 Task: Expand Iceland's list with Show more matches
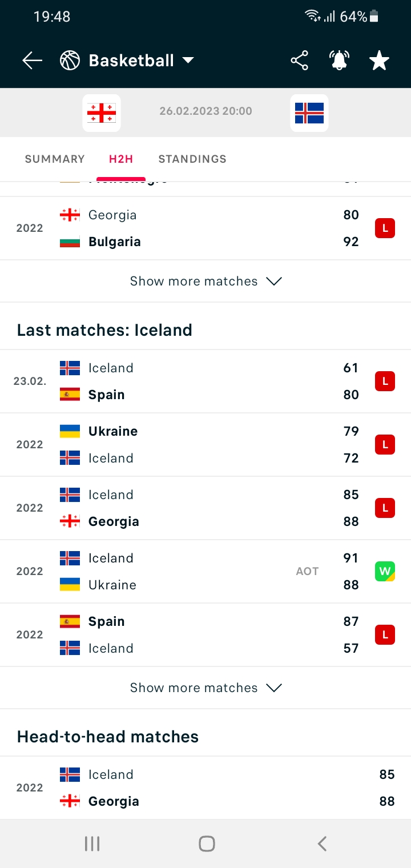pyautogui.click(x=205, y=688)
